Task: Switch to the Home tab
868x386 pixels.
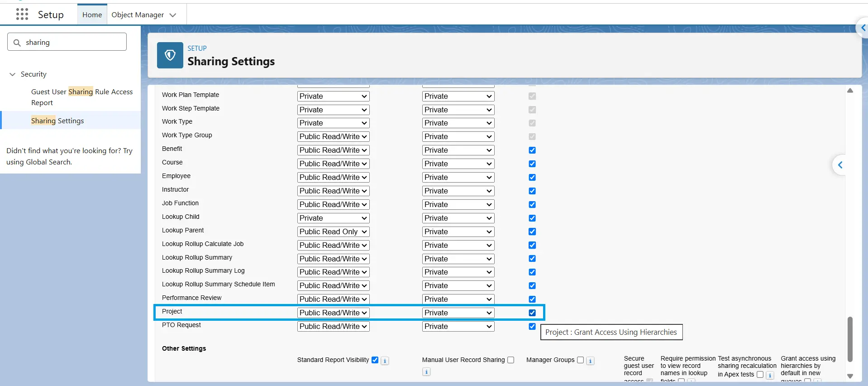Action: (92, 14)
